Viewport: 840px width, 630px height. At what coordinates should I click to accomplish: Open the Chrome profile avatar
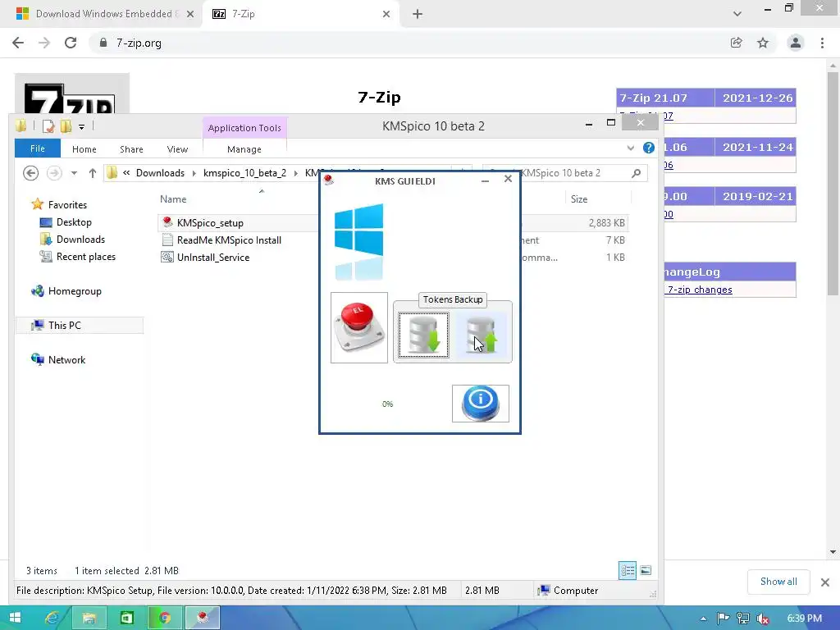pos(796,43)
